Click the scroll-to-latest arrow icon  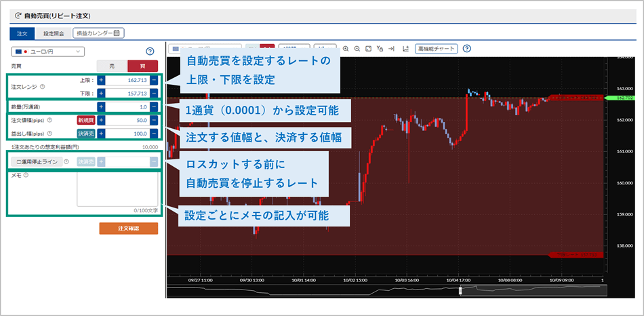391,49
